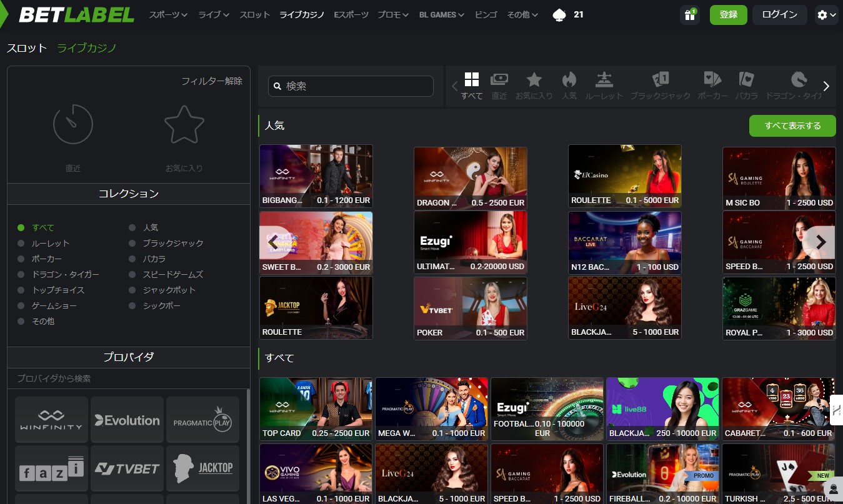Open the ビンゴ menu item
The height and width of the screenshot is (504, 843).
coord(486,14)
